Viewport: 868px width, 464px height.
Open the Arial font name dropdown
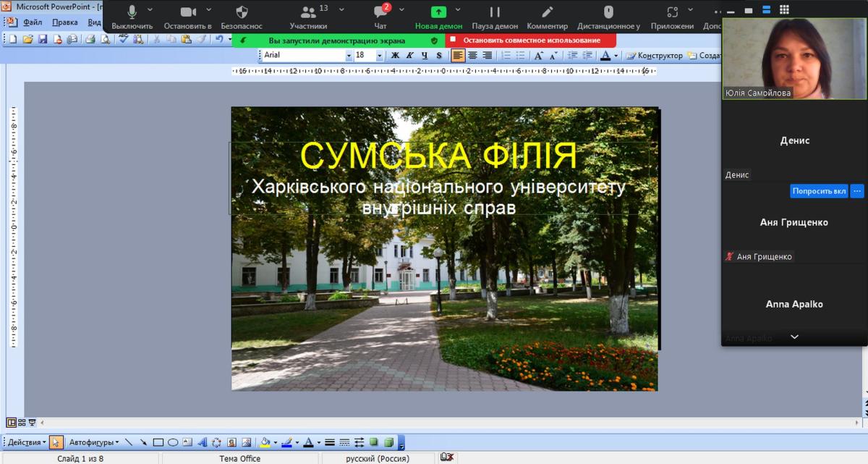click(349, 56)
